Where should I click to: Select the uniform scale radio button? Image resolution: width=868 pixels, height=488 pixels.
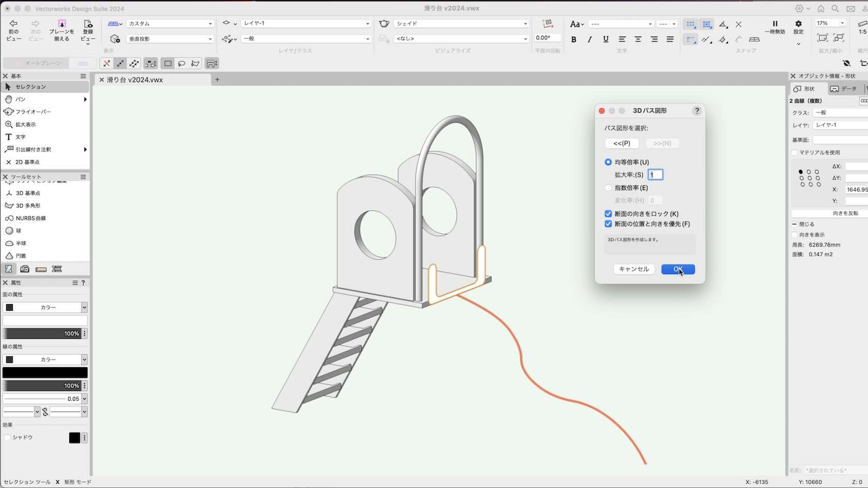click(x=608, y=162)
